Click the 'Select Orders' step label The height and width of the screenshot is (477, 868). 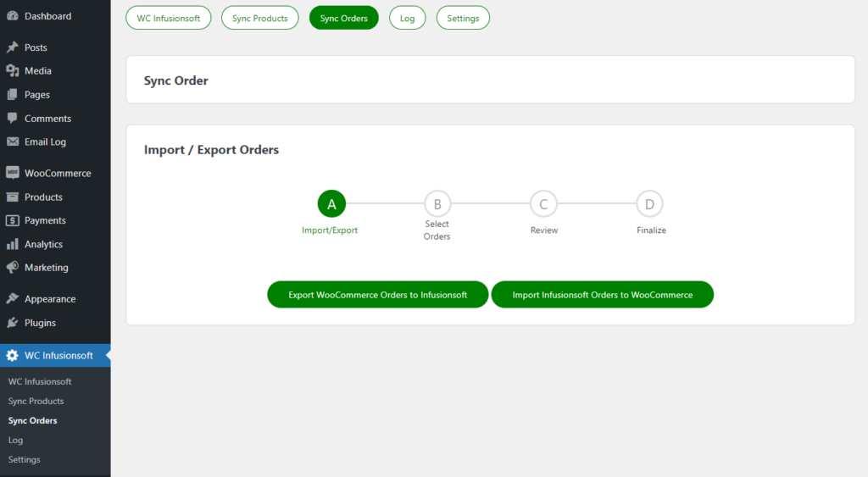(437, 230)
